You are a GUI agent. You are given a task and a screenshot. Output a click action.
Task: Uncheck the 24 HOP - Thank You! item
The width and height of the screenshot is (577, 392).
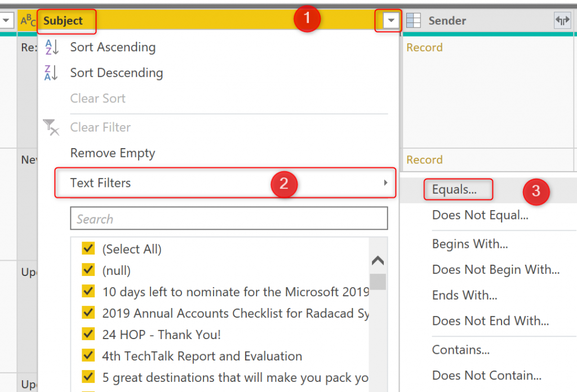coord(88,335)
